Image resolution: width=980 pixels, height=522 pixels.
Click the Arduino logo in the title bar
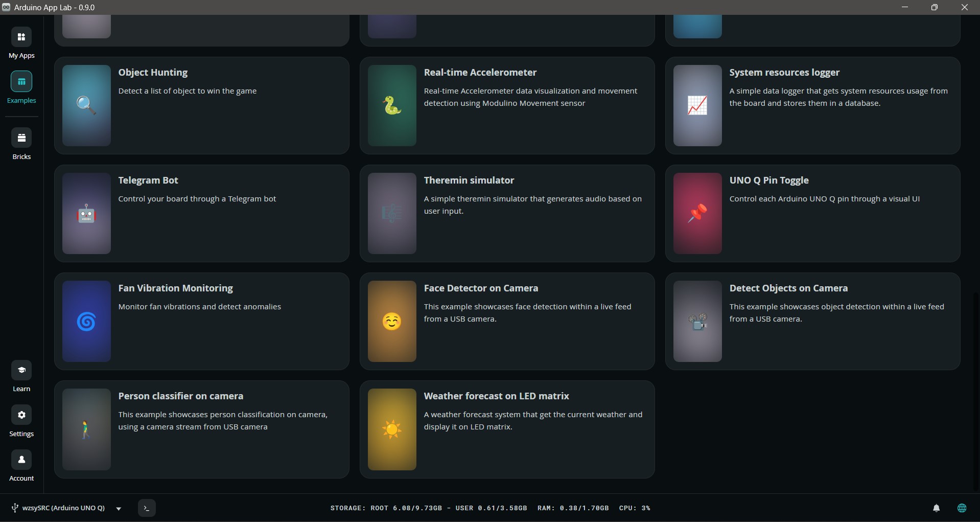click(6, 7)
